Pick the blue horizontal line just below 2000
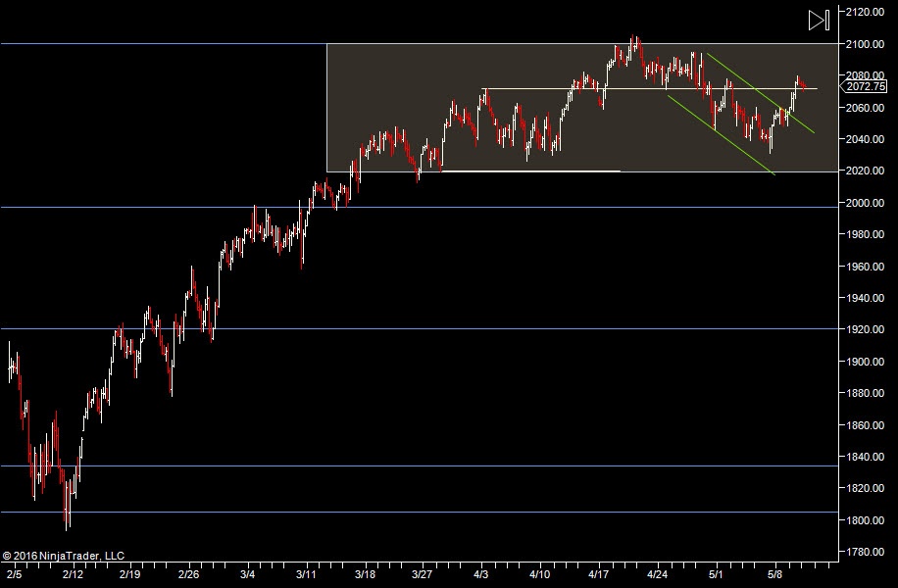898x588 pixels. [x=147, y=208]
